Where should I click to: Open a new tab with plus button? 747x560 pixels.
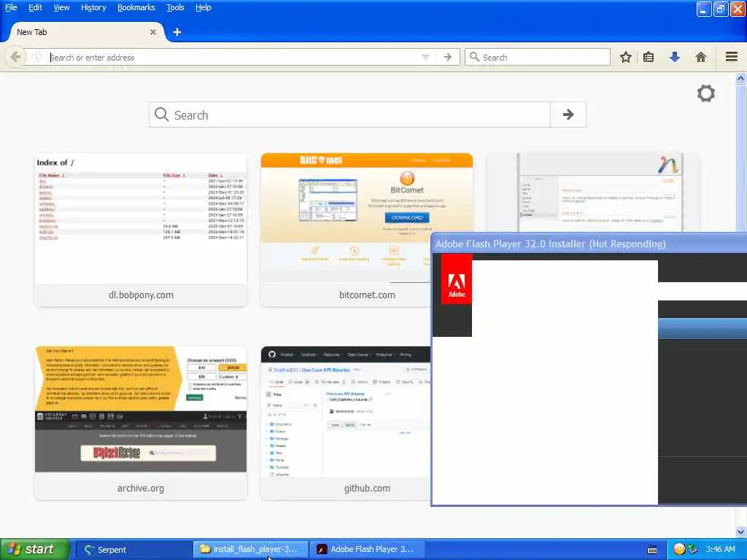(x=177, y=32)
